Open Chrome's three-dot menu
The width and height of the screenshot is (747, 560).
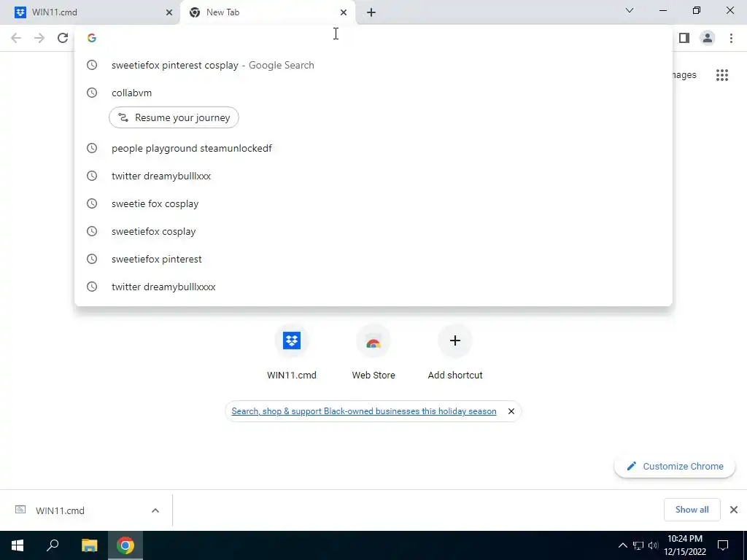[731, 38]
